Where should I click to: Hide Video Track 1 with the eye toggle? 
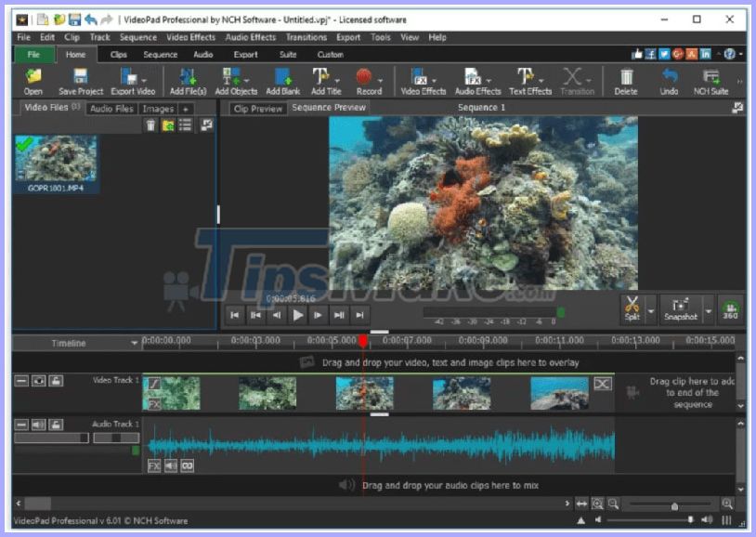tap(37, 380)
